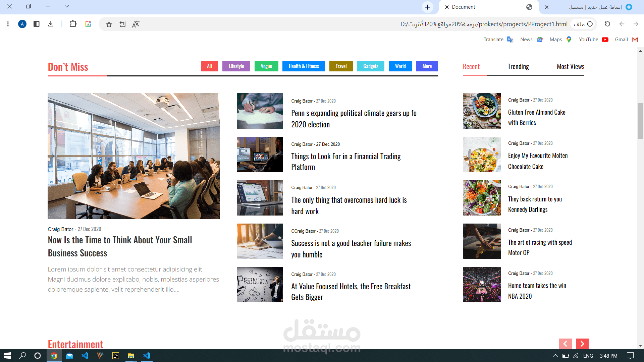Screen dimensions: 644x362
Task: Open the Downloads icon in toolbar
Action: pyautogui.click(x=51, y=24)
